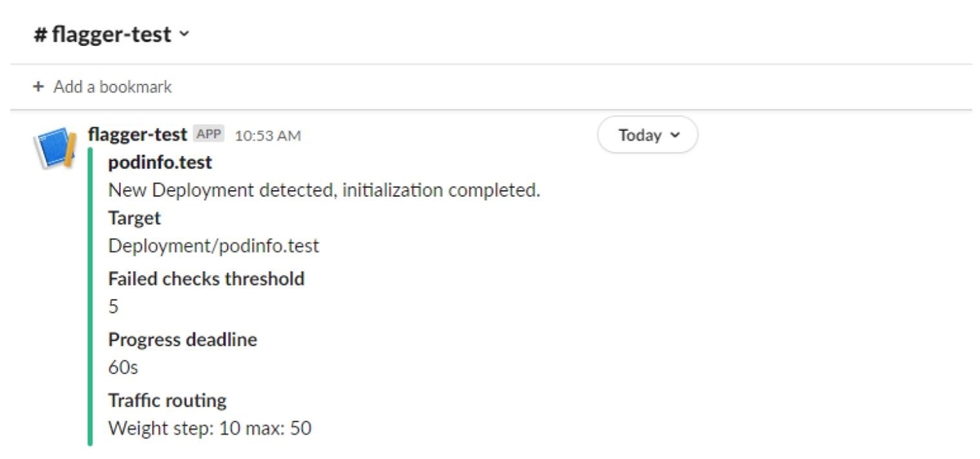980x459 pixels.
Task: Click the New Deployment detected message text
Action: pyautogui.click(x=324, y=191)
